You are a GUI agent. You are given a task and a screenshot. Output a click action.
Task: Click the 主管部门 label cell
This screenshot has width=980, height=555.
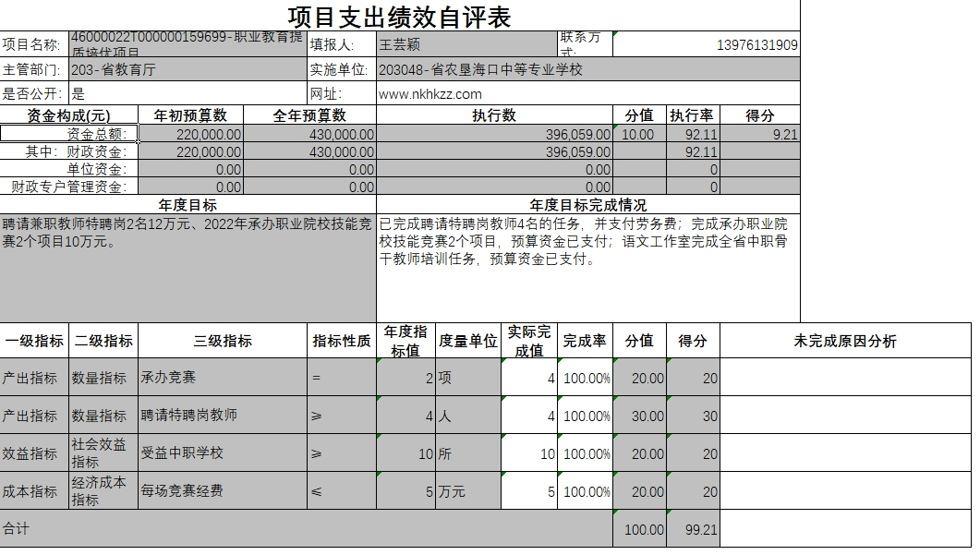pyautogui.click(x=34, y=69)
